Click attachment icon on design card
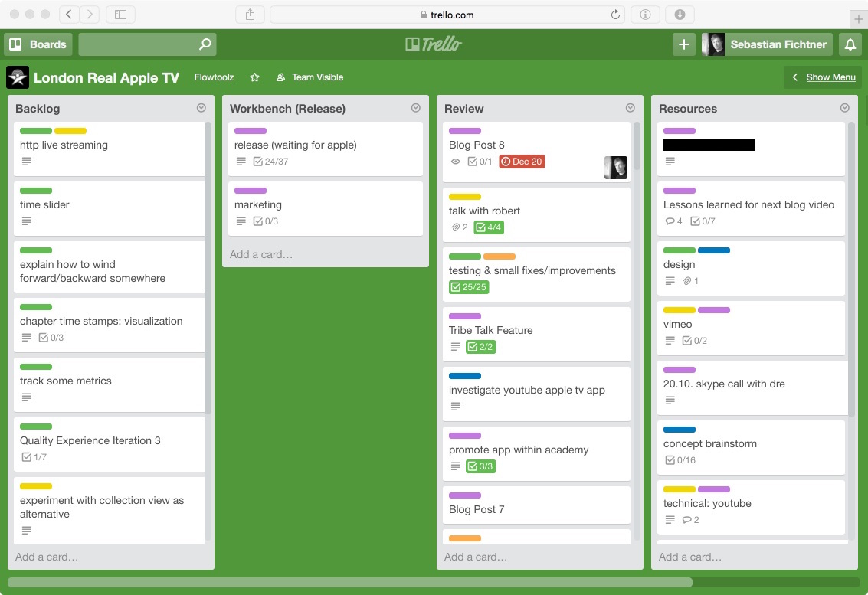 pos(687,281)
